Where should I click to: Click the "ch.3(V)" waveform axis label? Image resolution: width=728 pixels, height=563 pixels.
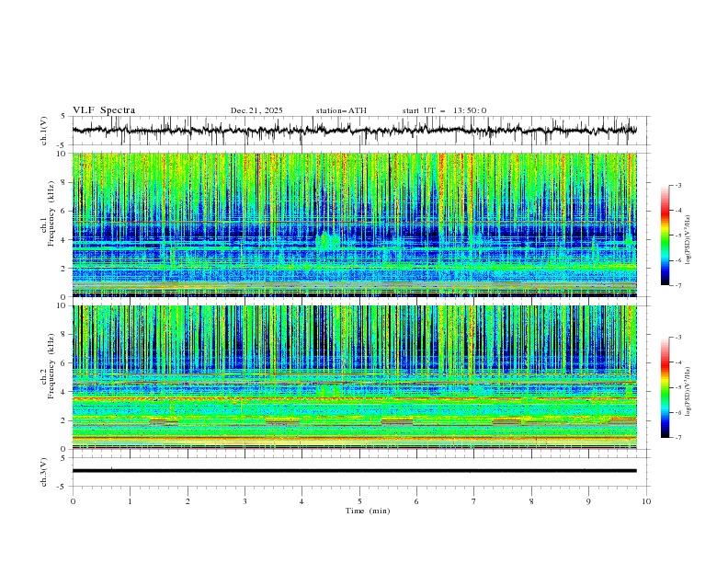click(x=44, y=472)
